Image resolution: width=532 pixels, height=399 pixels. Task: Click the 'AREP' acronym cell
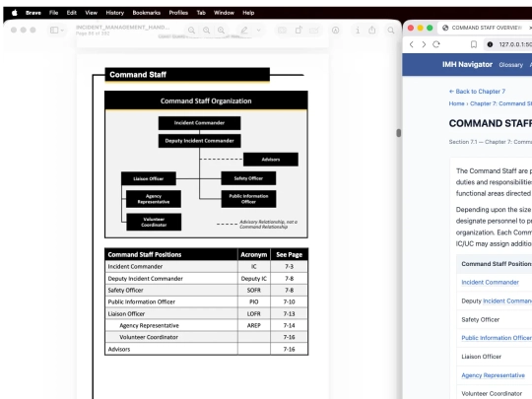[254, 325]
